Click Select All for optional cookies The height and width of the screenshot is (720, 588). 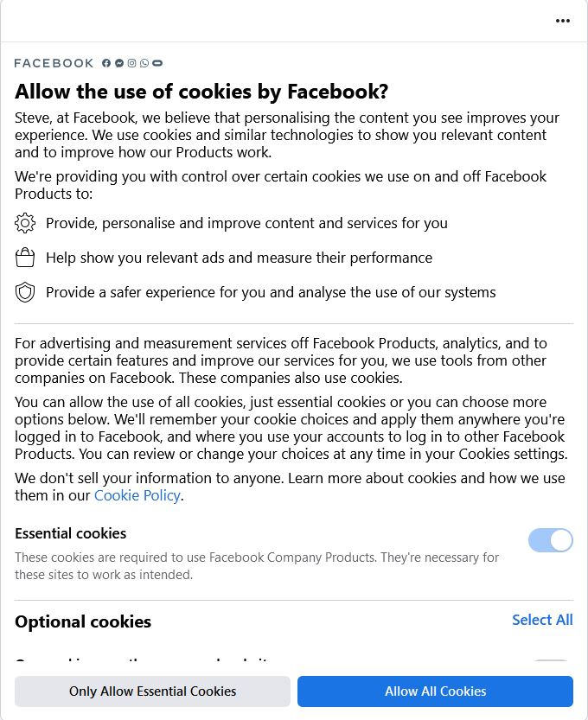542,620
